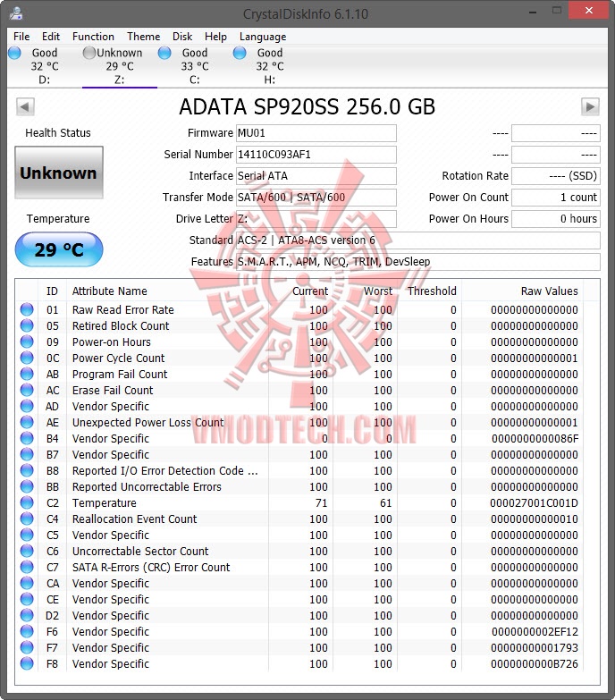Click status orb for Raw Read Error Rate
Screen dimensions: 615x700
(27, 309)
